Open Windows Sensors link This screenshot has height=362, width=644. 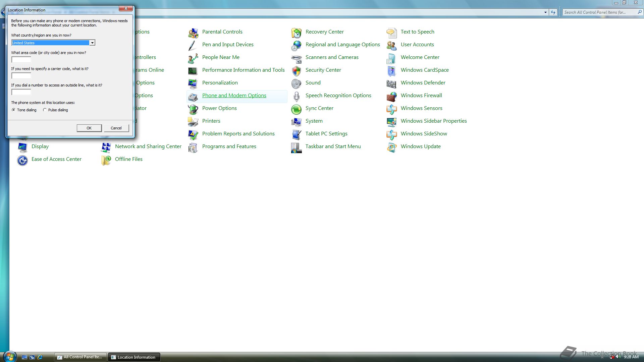422,108
